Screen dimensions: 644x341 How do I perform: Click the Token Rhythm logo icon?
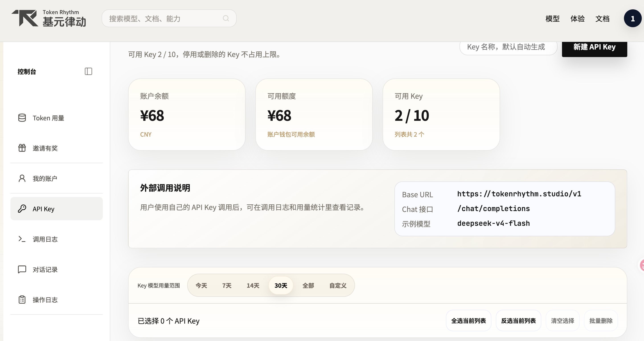pyautogui.click(x=25, y=18)
